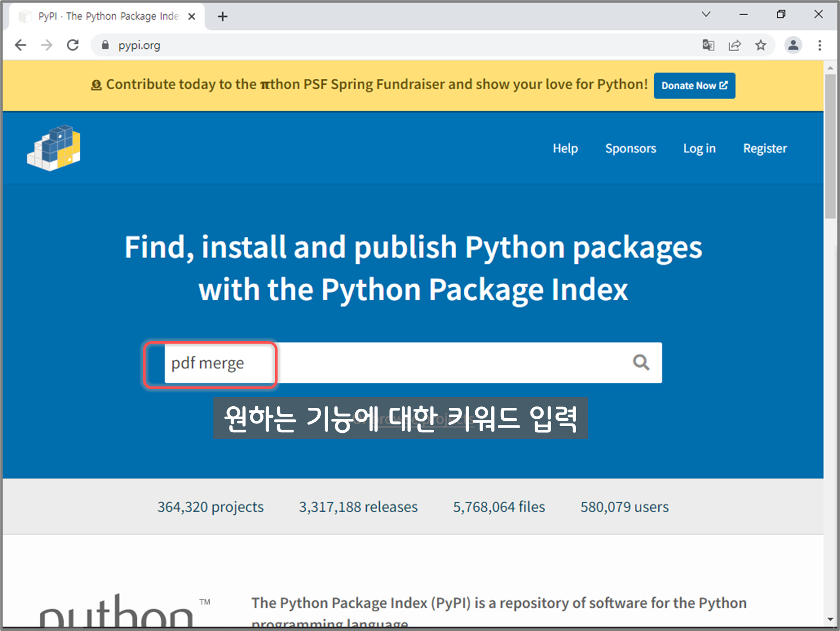This screenshot has width=840, height=631.
Task: Click the browser back arrow
Action: click(x=20, y=45)
